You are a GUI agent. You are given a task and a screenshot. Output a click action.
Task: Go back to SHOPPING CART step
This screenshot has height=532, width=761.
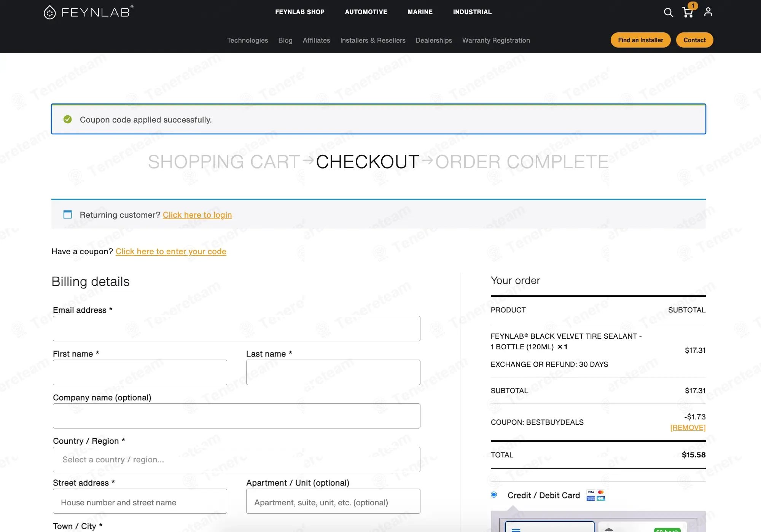[224, 162]
